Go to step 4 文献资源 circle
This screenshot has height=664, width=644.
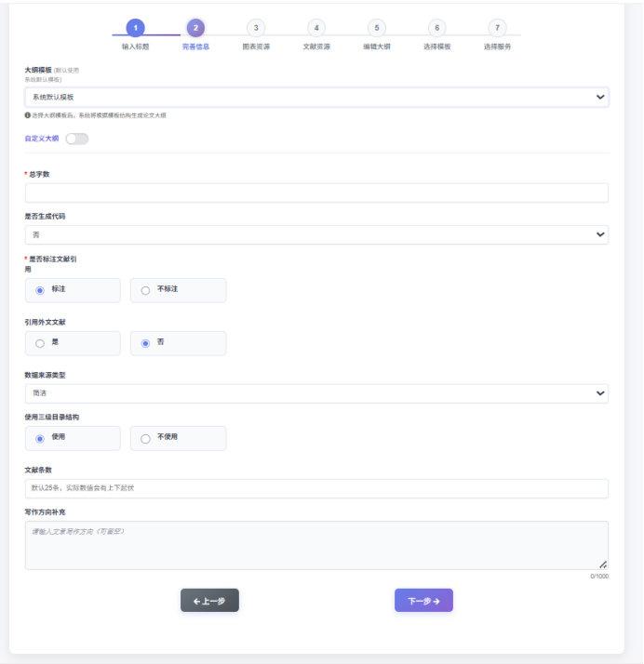316,28
